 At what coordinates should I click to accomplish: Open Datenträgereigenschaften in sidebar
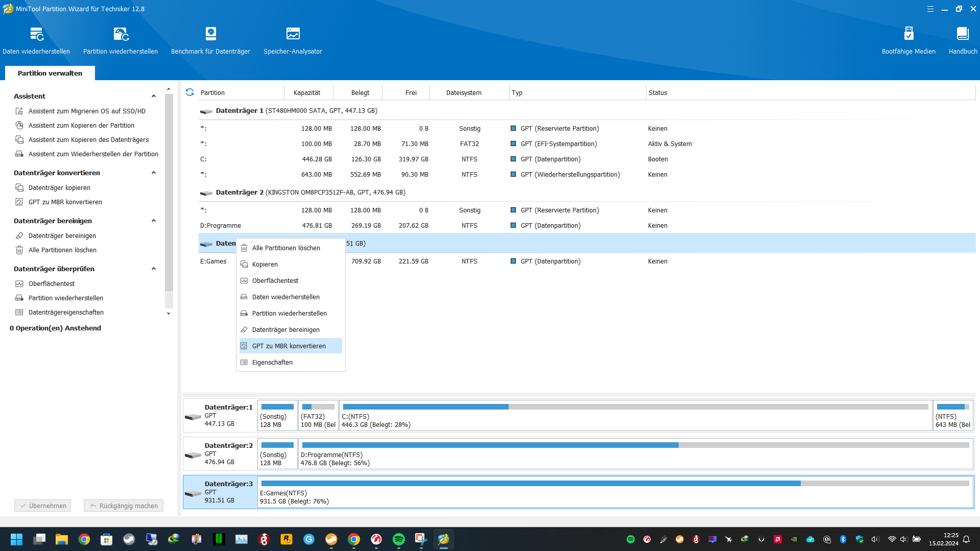click(66, 313)
